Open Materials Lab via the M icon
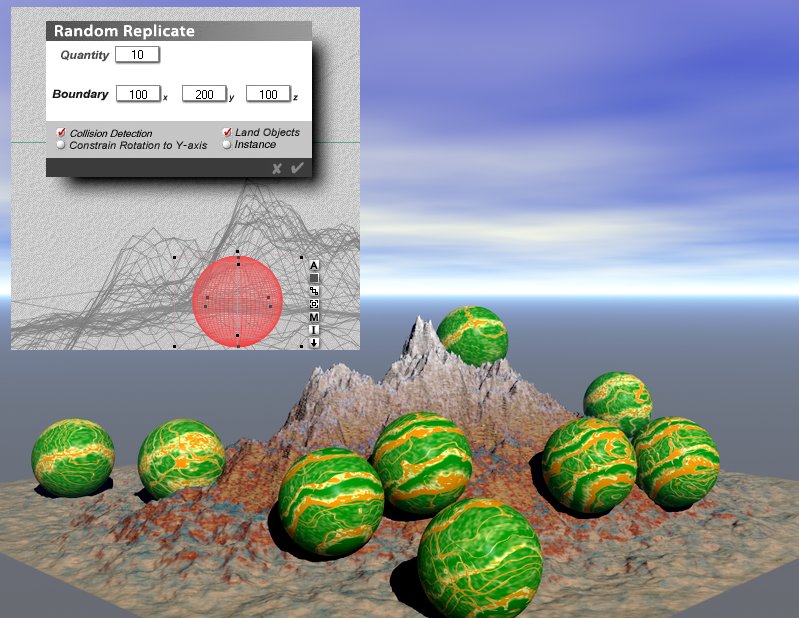799x618 pixels. point(314,317)
